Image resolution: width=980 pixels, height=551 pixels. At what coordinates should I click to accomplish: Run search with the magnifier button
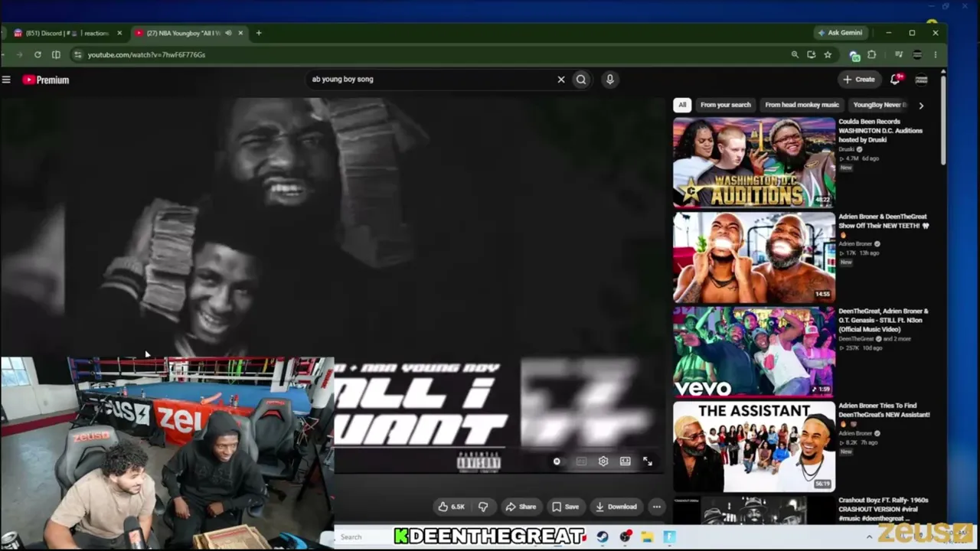coord(581,79)
